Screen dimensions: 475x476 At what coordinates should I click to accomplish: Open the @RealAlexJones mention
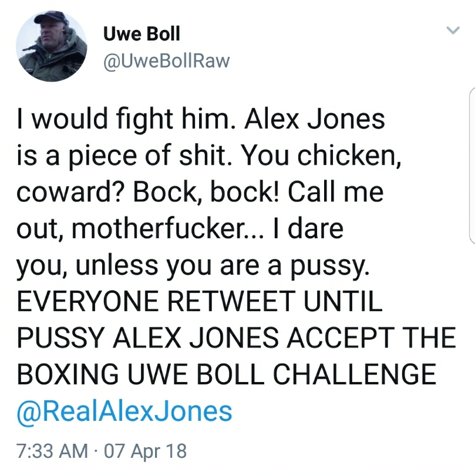tap(124, 412)
